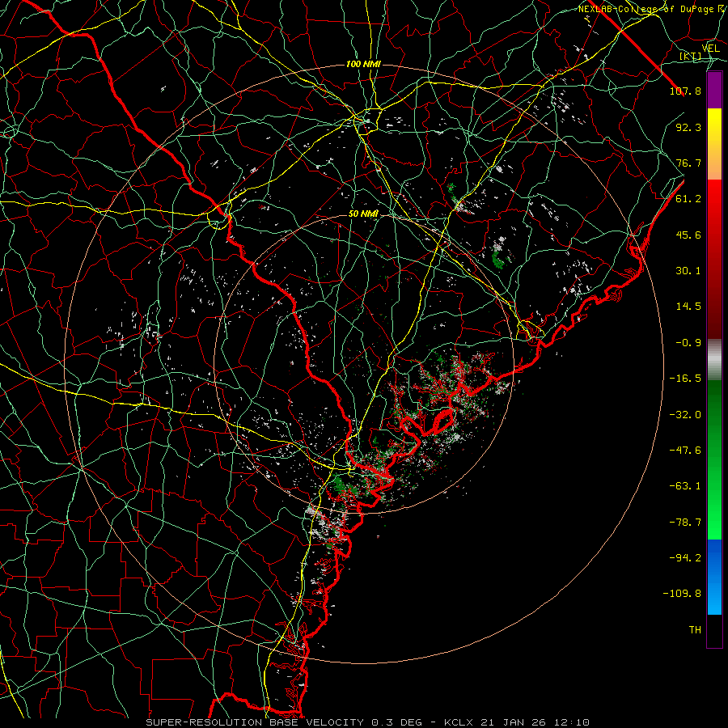Image resolution: width=728 pixels, height=728 pixels.
Task: Click the 76.7 legend value
Action: [688, 163]
